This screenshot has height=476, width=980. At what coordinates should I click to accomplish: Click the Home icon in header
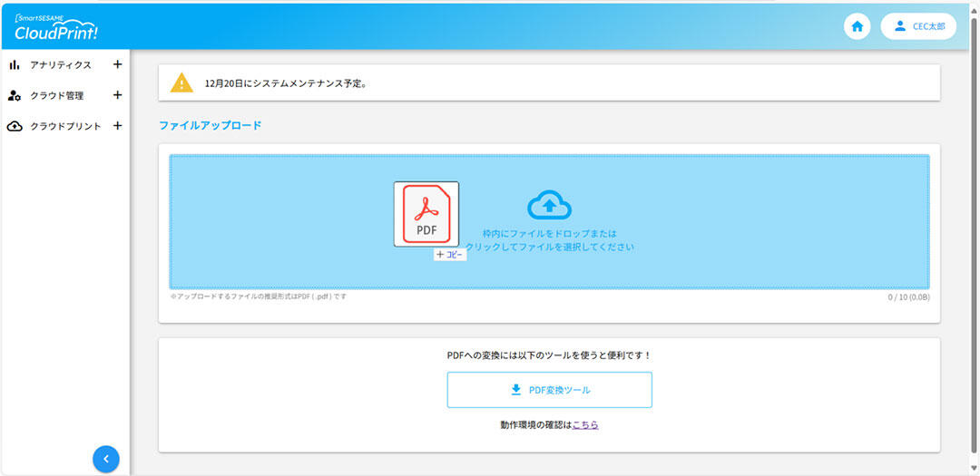click(857, 26)
